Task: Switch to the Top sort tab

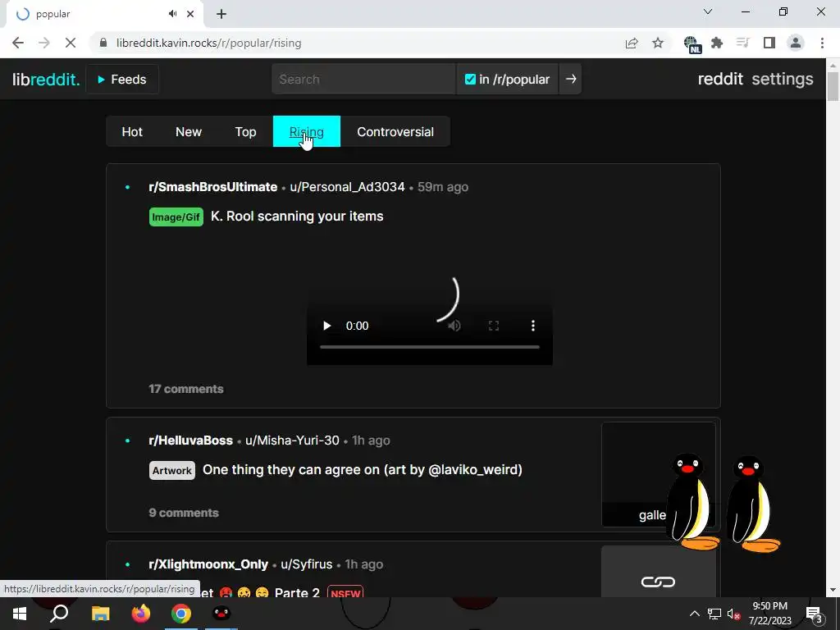Action: coord(245,132)
